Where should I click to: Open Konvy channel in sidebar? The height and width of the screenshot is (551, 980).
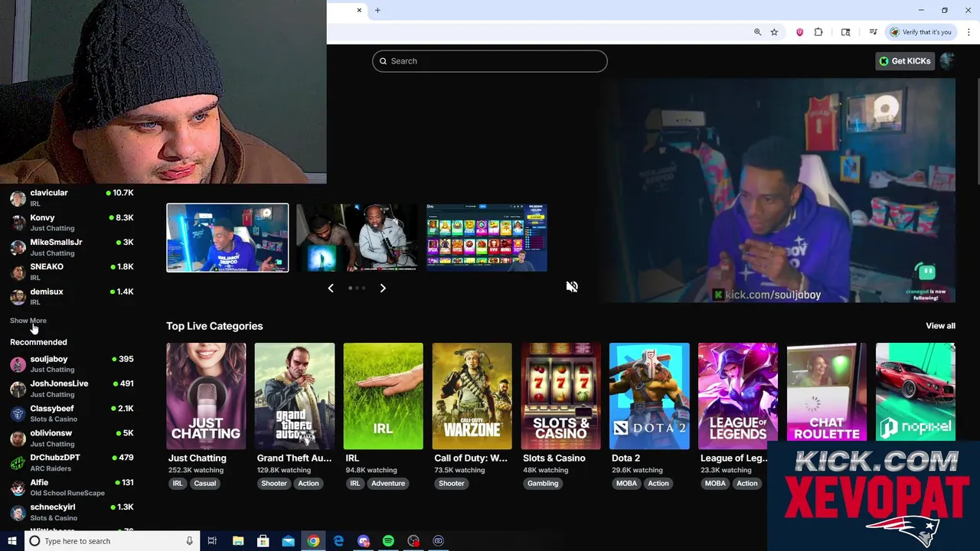pos(72,223)
